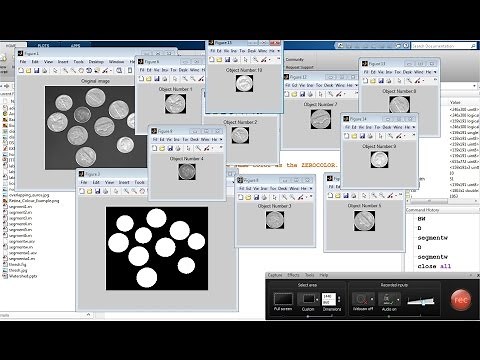This screenshot has width=480, height=360.
Task: Expand hidden menus arrow in Object Number 9 figure
Action: click(414, 127)
